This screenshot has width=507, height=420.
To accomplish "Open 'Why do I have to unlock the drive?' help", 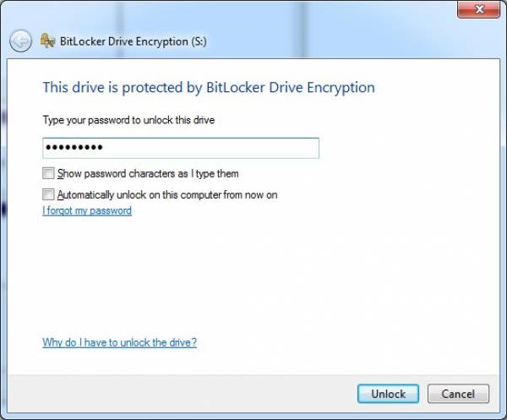I will click(x=119, y=342).
